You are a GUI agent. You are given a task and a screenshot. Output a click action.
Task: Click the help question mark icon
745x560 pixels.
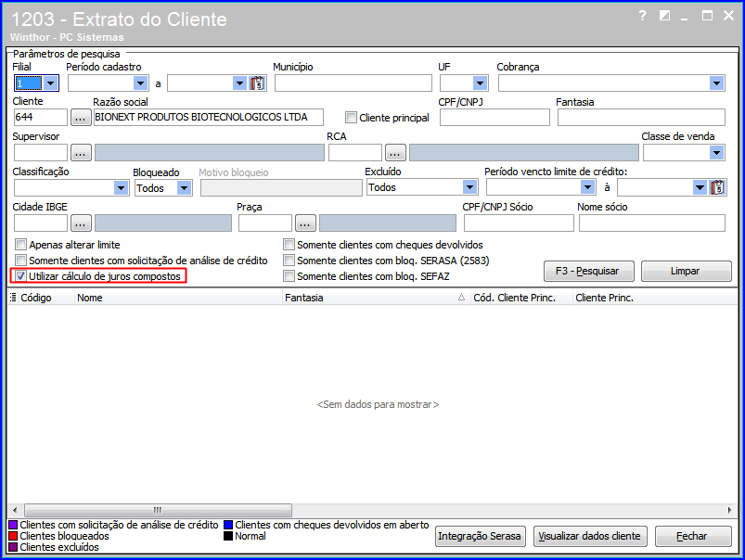tap(642, 16)
